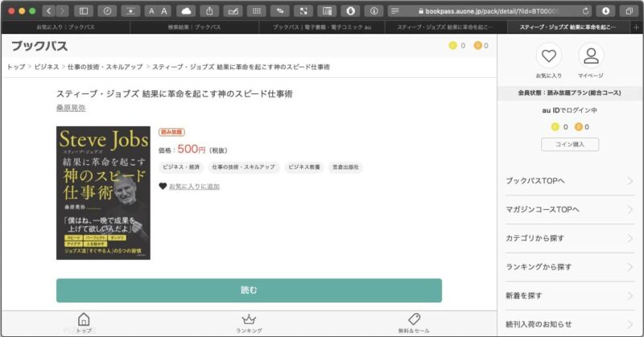
Task: Click the yellow coin balance in header
Action: pos(457,46)
